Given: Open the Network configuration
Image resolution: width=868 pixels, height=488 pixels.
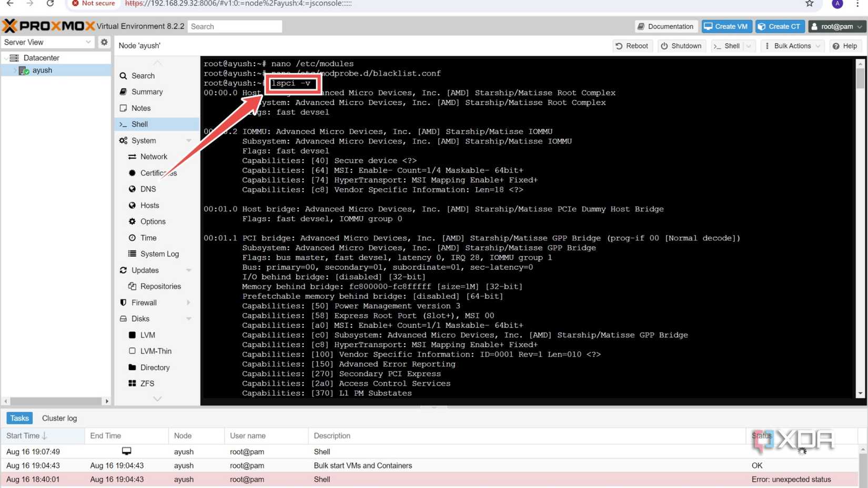Looking at the screenshot, I should [x=154, y=156].
